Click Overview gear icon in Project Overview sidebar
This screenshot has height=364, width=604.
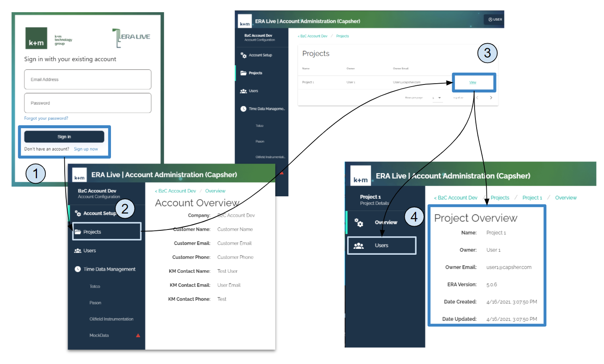click(x=359, y=222)
